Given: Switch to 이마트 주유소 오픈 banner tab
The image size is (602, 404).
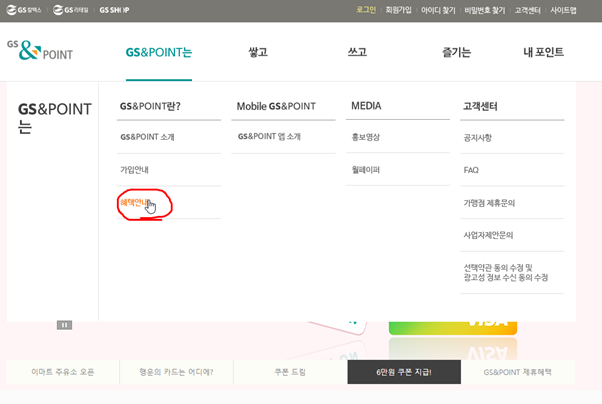Looking at the screenshot, I should [x=63, y=372].
